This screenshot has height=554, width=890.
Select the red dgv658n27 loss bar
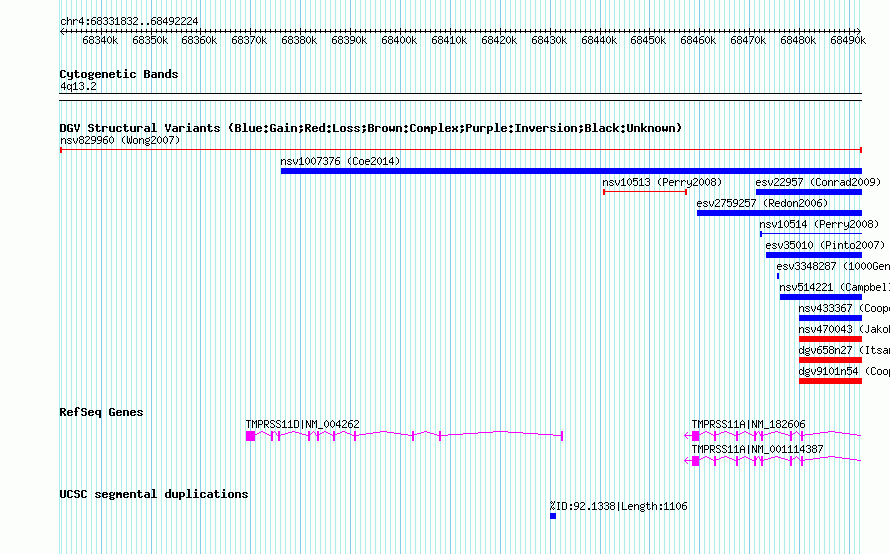(830, 360)
